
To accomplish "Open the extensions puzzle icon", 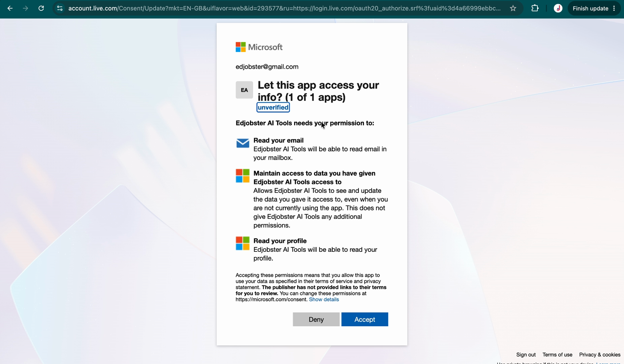I will tap(535, 8).
